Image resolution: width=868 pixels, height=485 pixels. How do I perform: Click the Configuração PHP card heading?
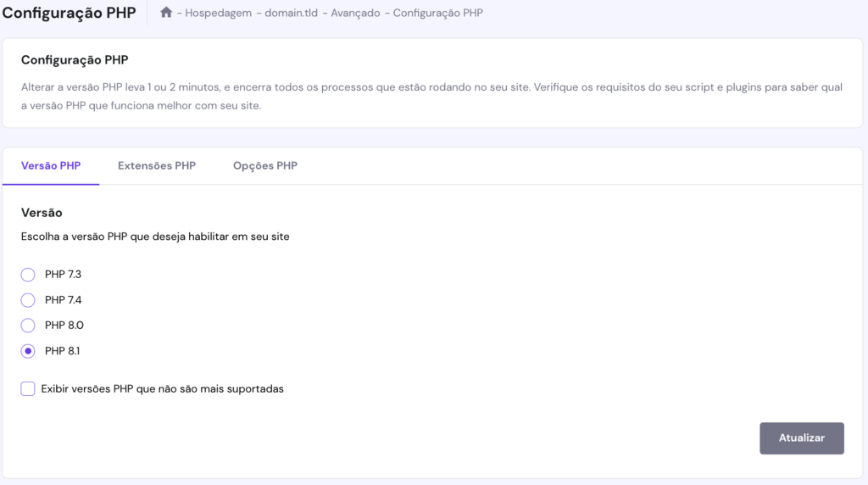click(x=75, y=60)
